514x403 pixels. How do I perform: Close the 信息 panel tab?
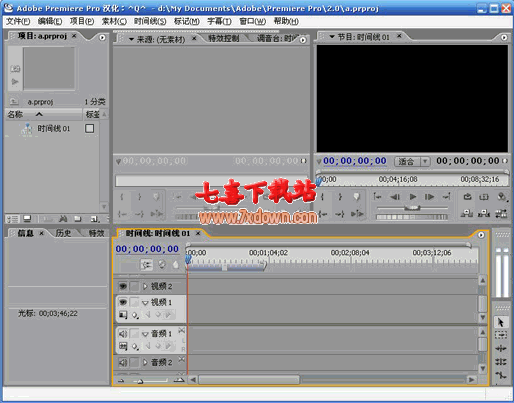tap(41, 233)
